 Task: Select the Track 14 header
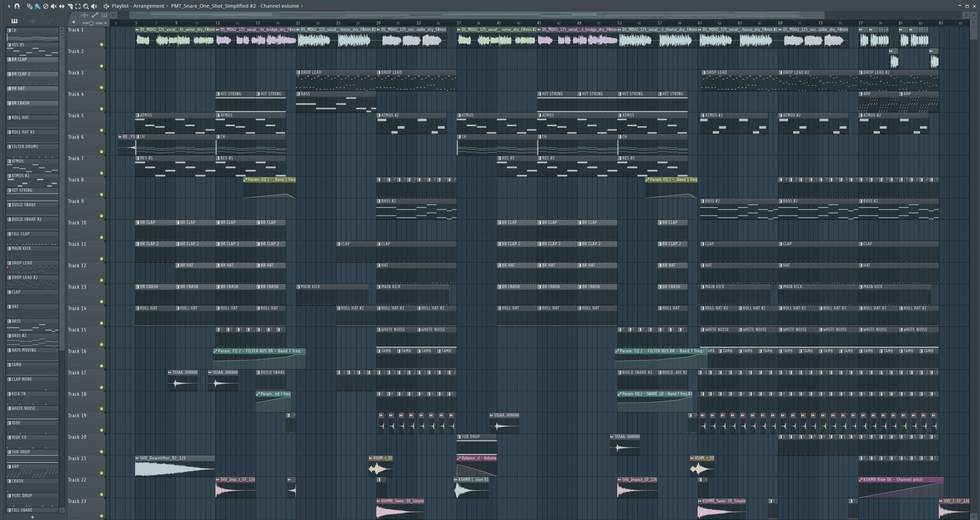(x=86, y=316)
